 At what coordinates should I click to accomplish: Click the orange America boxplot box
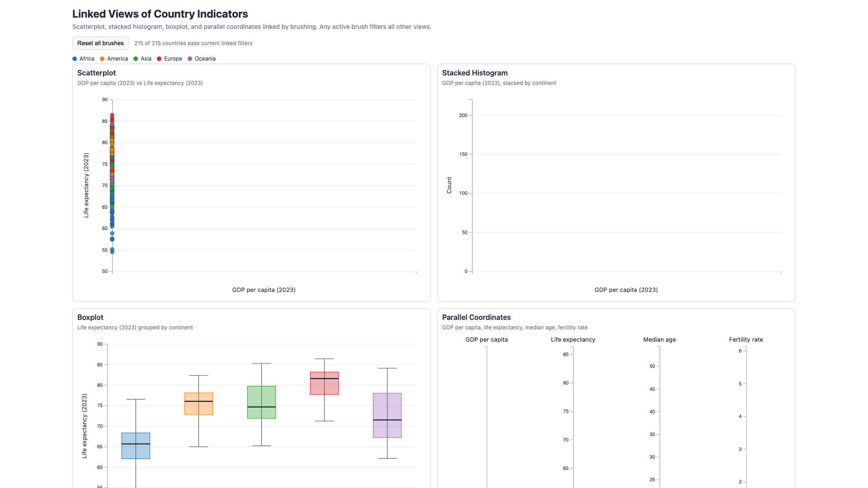(x=198, y=404)
